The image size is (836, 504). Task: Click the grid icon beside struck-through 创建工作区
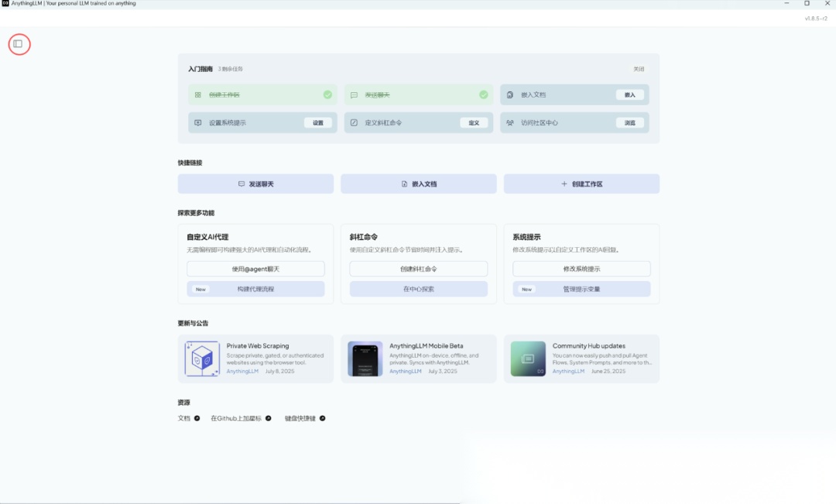click(198, 95)
